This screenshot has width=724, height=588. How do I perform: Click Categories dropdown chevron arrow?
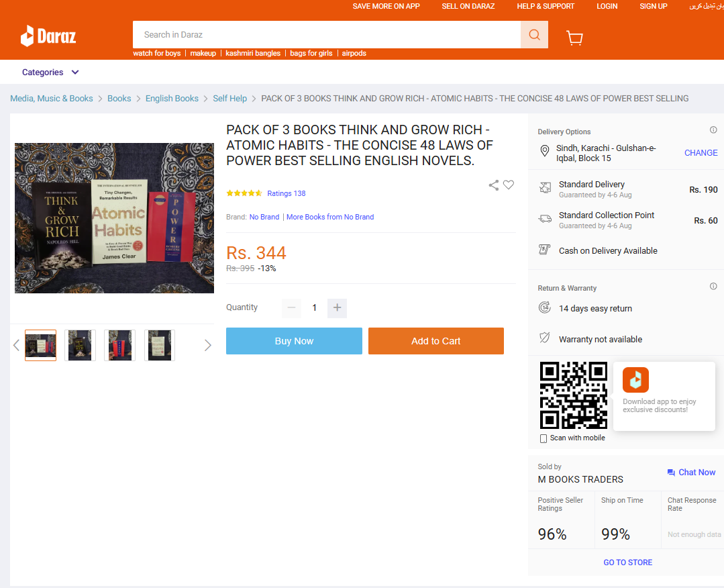[x=75, y=72]
